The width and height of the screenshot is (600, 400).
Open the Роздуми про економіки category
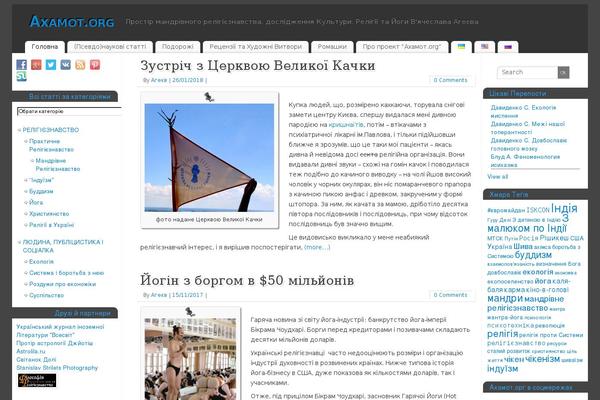click(x=62, y=284)
